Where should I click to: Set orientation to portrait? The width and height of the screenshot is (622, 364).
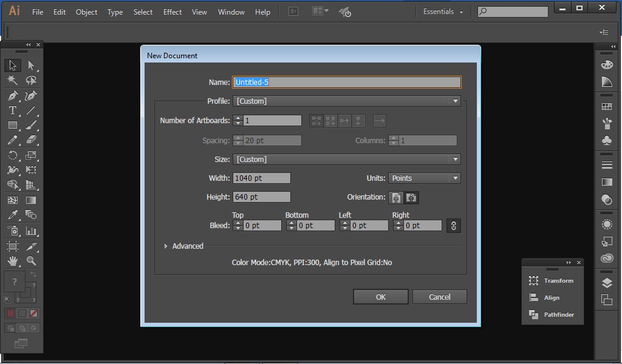pyautogui.click(x=395, y=198)
